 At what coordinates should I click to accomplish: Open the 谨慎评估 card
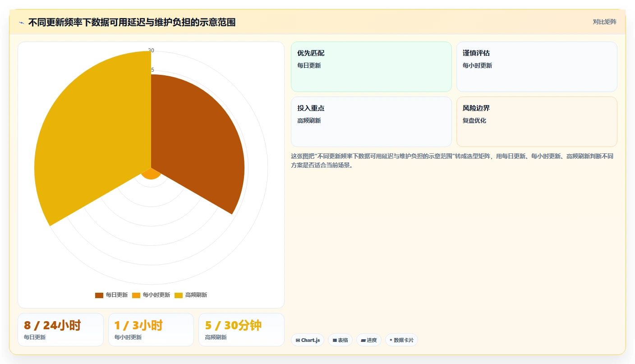[537, 67]
